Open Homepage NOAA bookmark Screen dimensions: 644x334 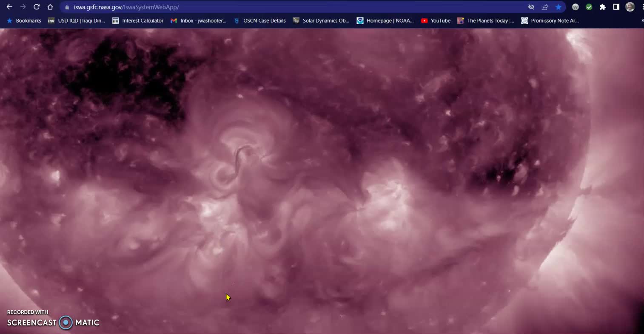(x=385, y=20)
